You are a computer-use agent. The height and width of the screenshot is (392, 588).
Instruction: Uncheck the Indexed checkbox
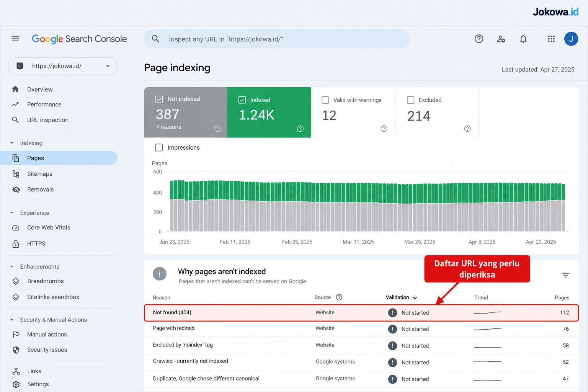[x=242, y=100]
